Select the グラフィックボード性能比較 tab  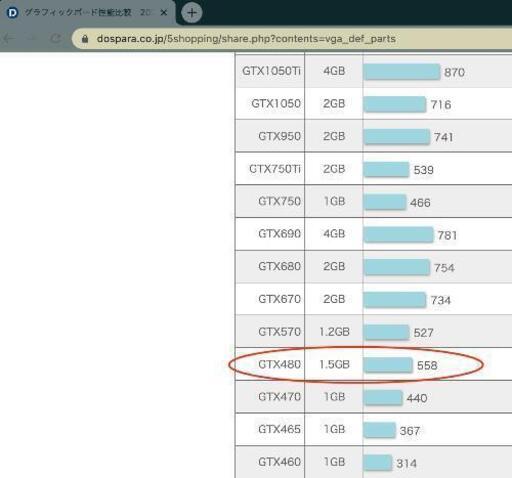pos(88,13)
